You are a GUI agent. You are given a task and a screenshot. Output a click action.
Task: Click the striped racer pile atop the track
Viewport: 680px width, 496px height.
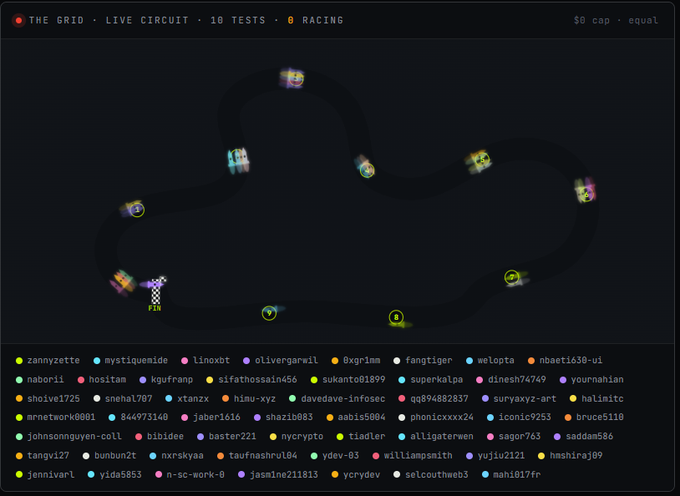click(292, 78)
